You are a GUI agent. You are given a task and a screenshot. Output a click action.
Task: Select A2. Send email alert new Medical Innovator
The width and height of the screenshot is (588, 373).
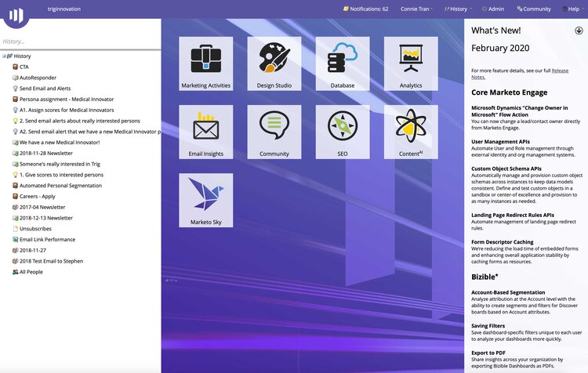tap(90, 132)
